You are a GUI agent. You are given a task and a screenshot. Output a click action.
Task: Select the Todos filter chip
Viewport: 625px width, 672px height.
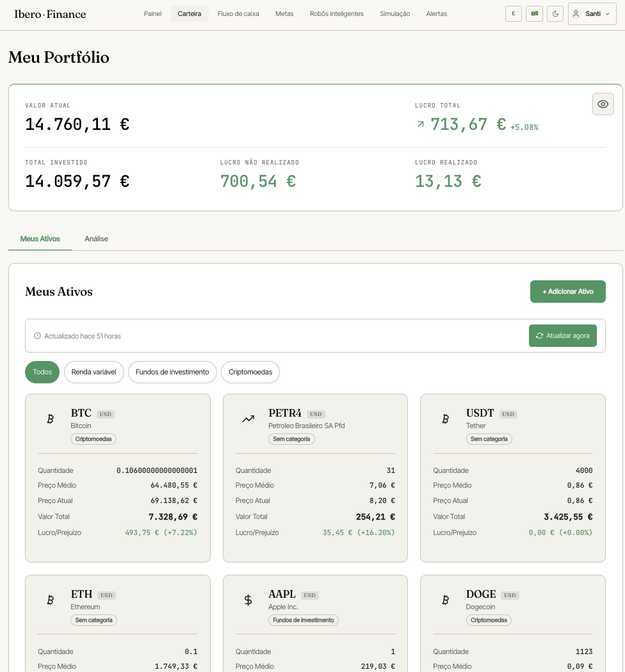coord(42,372)
